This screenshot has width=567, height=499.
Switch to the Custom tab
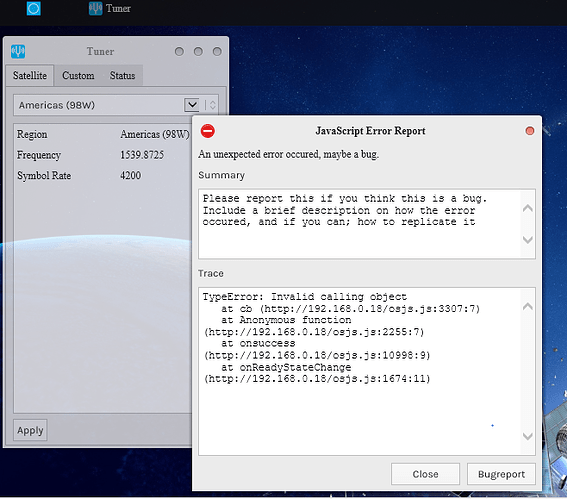pyautogui.click(x=78, y=76)
